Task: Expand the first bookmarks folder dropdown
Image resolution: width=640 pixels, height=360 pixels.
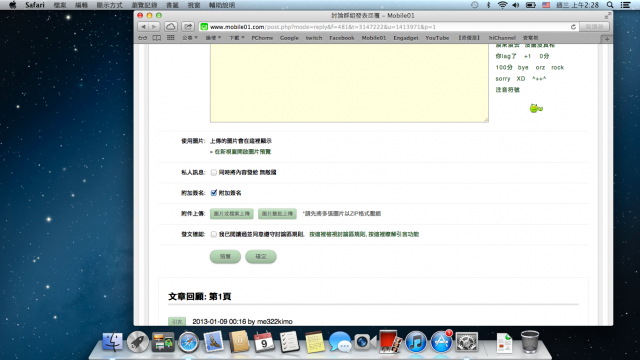Action: pyautogui.click(x=190, y=38)
